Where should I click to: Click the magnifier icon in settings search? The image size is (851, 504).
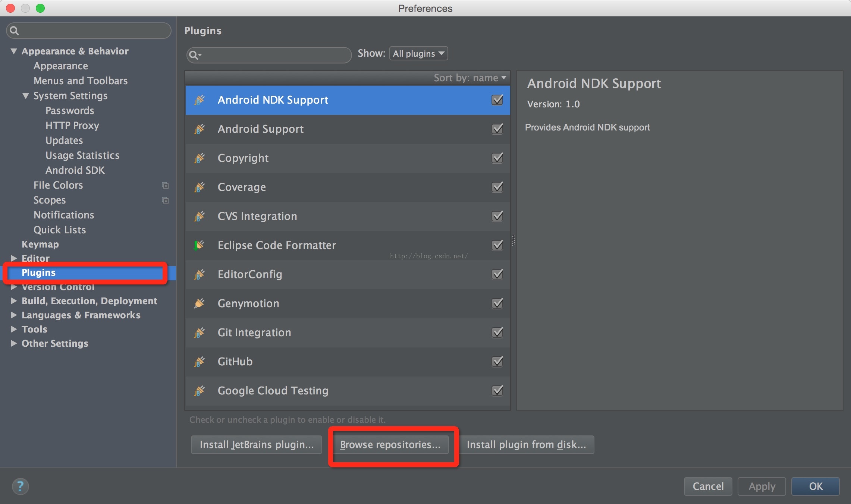coord(14,31)
